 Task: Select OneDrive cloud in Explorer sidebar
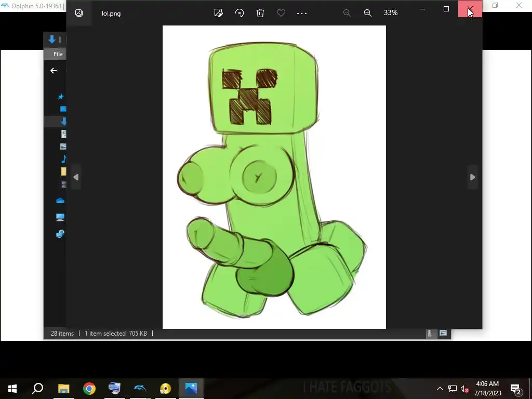pyautogui.click(x=60, y=201)
